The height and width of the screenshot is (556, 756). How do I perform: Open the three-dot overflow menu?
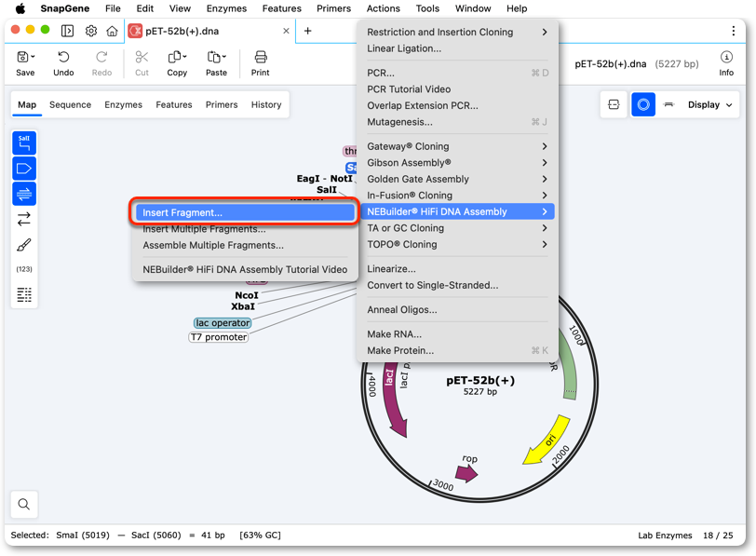coord(734,31)
